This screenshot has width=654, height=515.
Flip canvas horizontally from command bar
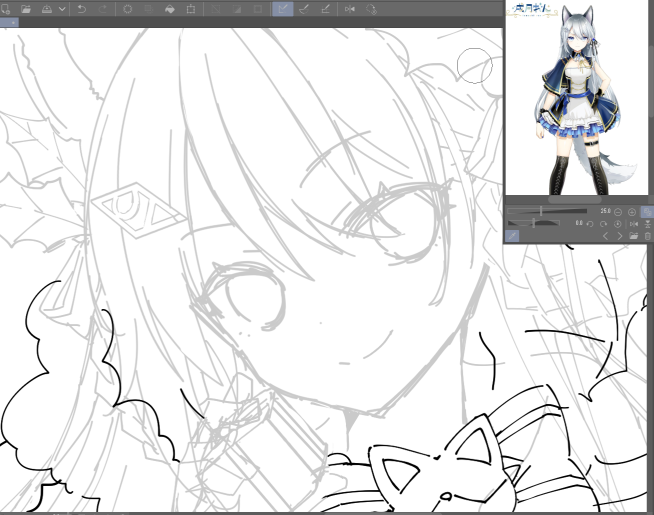[x=350, y=9]
